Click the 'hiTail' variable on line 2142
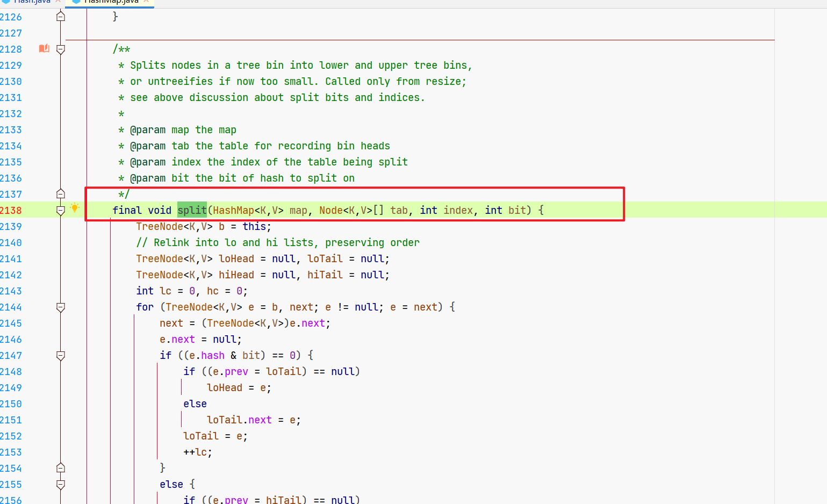The image size is (827, 504). [x=325, y=275]
